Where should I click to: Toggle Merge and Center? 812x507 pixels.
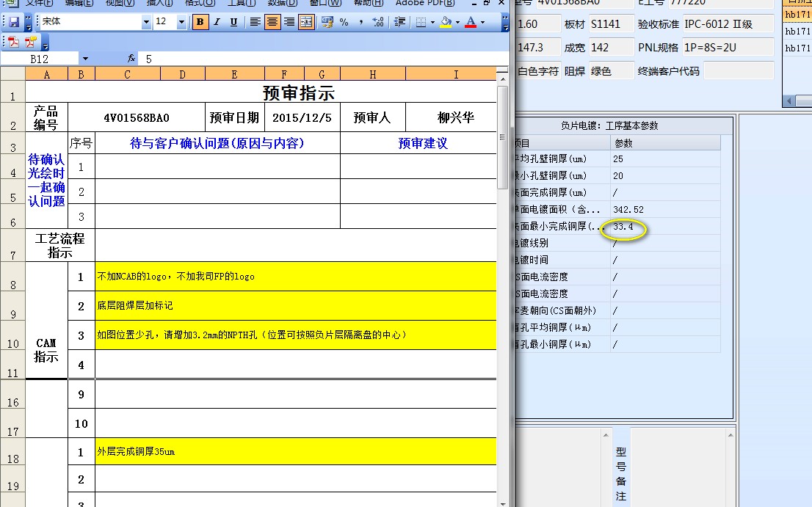(307, 22)
